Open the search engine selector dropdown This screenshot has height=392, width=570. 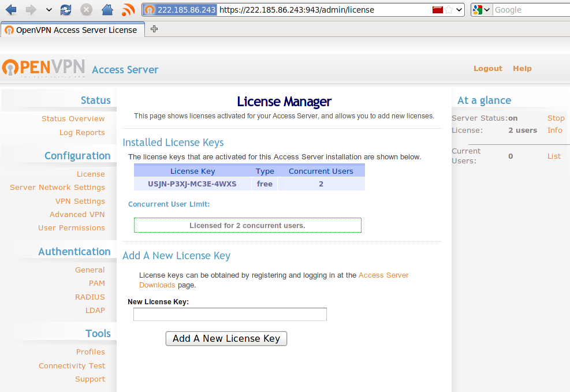coord(482,10)
